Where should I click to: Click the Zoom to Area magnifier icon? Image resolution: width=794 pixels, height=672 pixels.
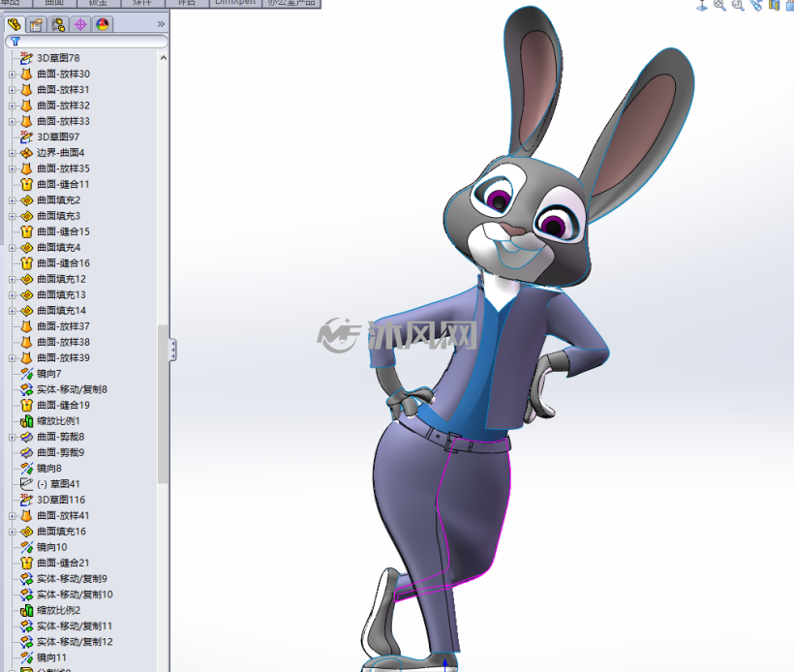[738, 5]
